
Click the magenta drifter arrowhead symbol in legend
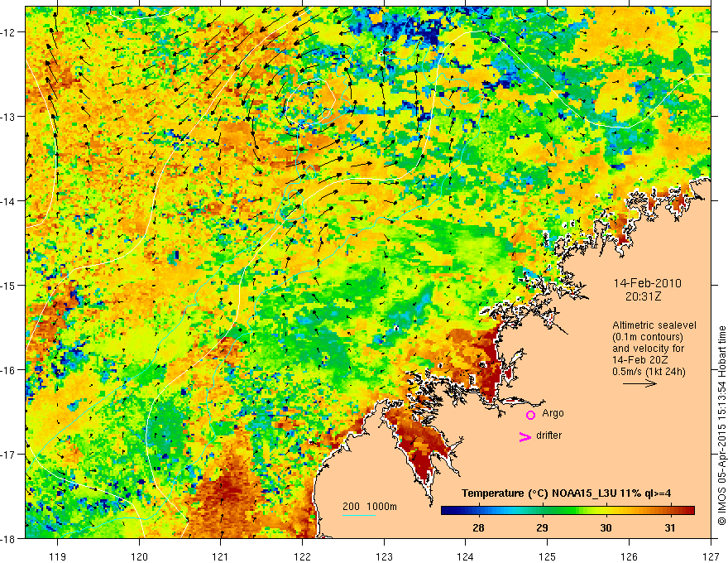[x=525, y=436]
